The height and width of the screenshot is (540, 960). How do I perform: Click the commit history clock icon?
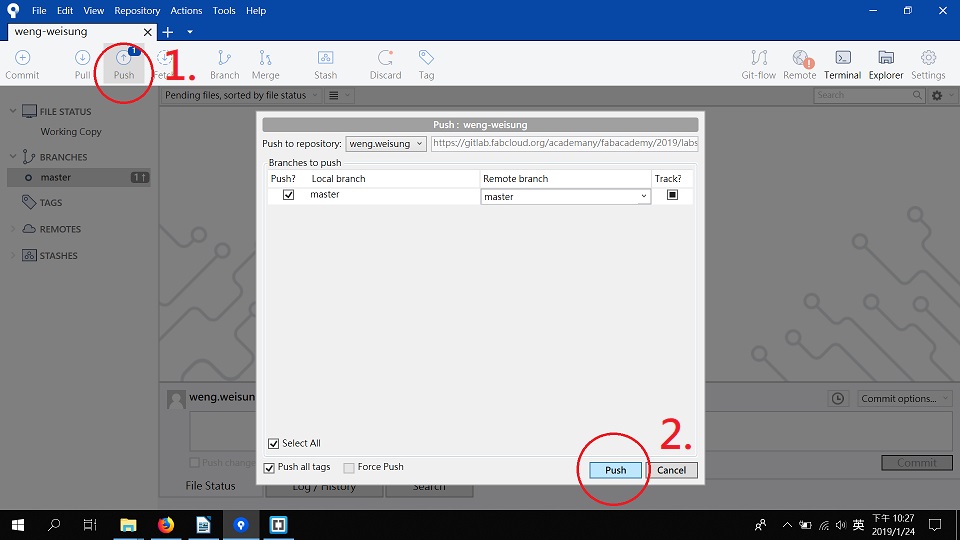[838, 399]
